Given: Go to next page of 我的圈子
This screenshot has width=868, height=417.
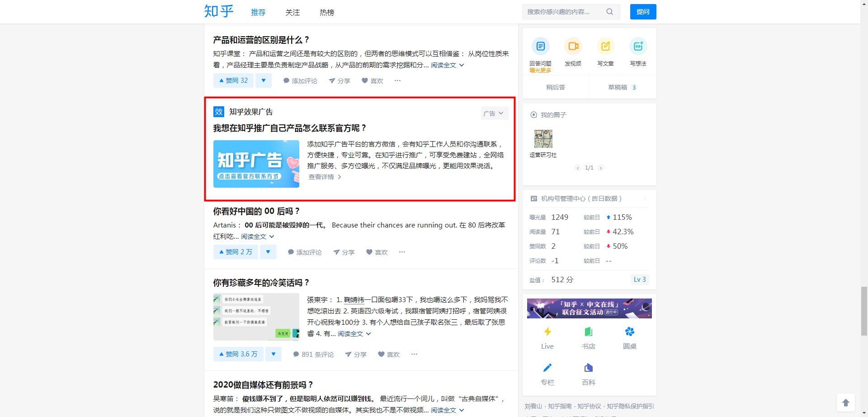Looking at the screenshot, I should point(600,168).
